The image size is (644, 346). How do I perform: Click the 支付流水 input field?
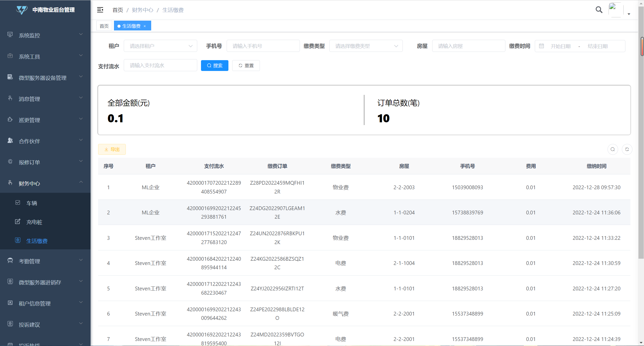(x=160, y=65)
